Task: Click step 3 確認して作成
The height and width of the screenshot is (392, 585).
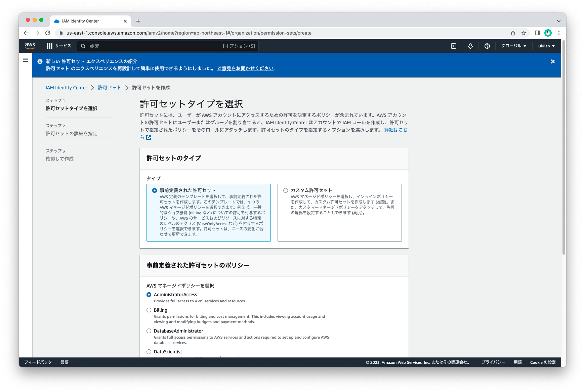Action: point(59,159)
